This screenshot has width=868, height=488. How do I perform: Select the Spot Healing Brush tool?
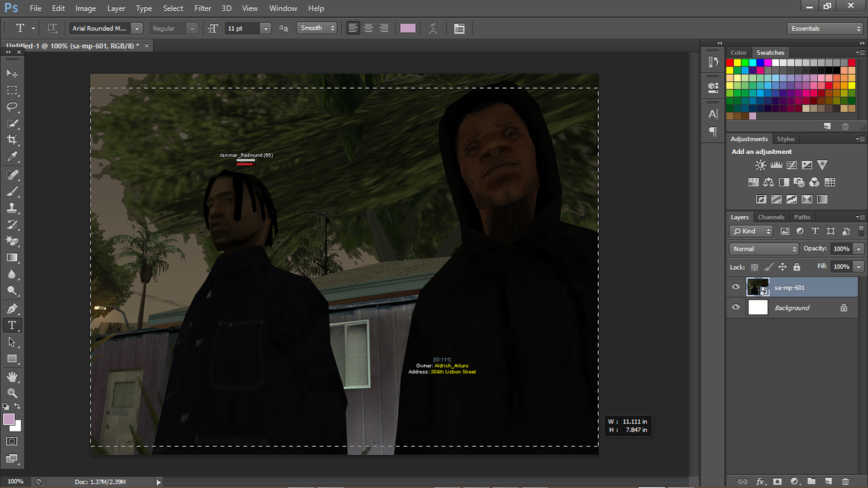click(12, 175)
